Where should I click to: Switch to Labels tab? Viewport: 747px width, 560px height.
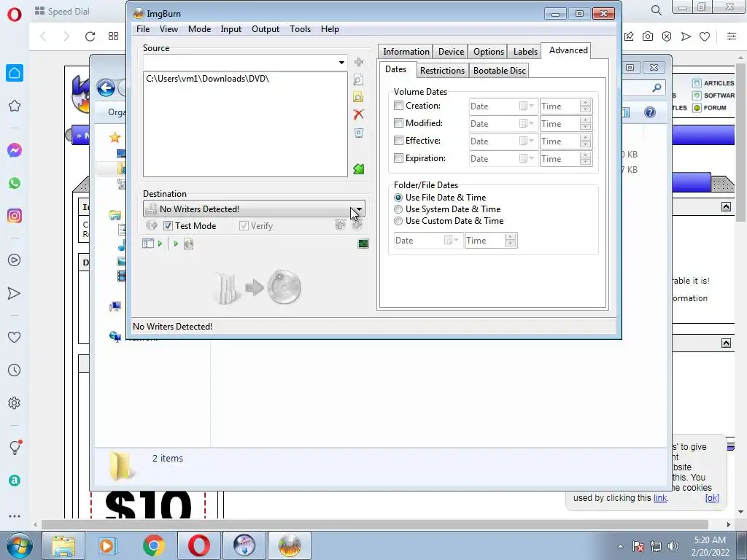click(525, 52)
